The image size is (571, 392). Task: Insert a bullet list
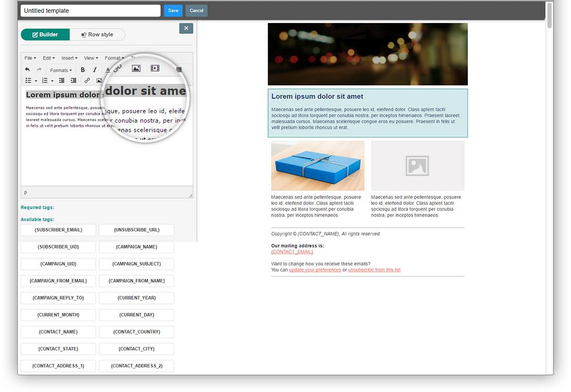(28, 81)
